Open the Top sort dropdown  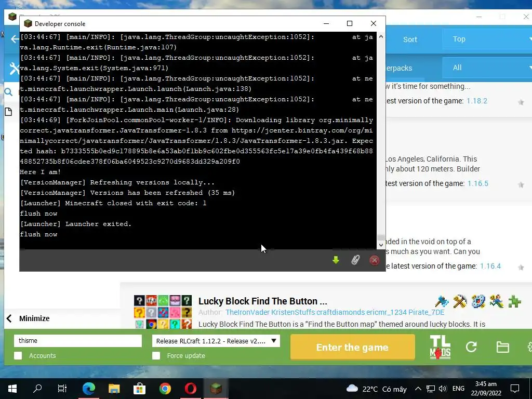pos(487,39)
